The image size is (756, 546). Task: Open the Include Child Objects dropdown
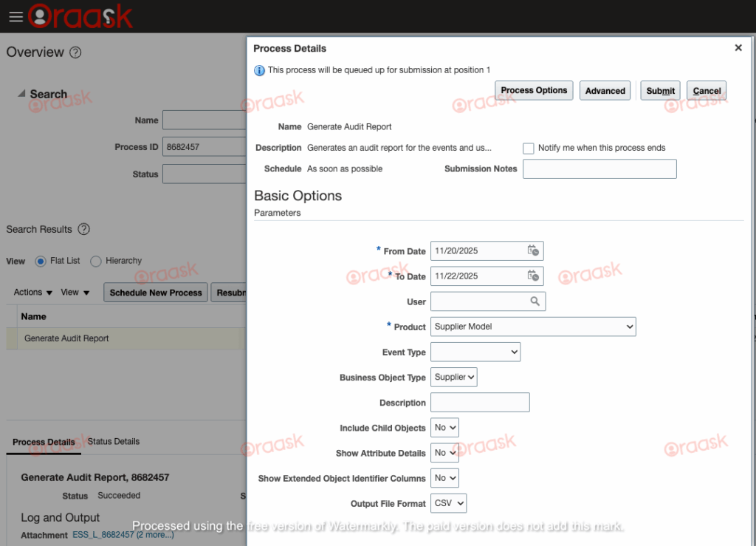[x=444, y=428]
